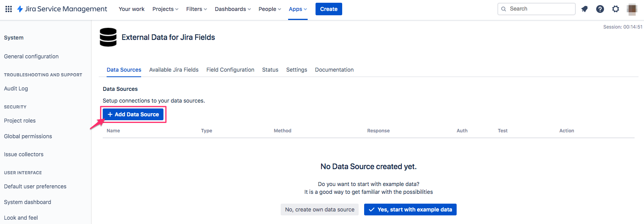Open Default user preferences link
Viewport: 644px width, 224px height.
pos(35,186)
